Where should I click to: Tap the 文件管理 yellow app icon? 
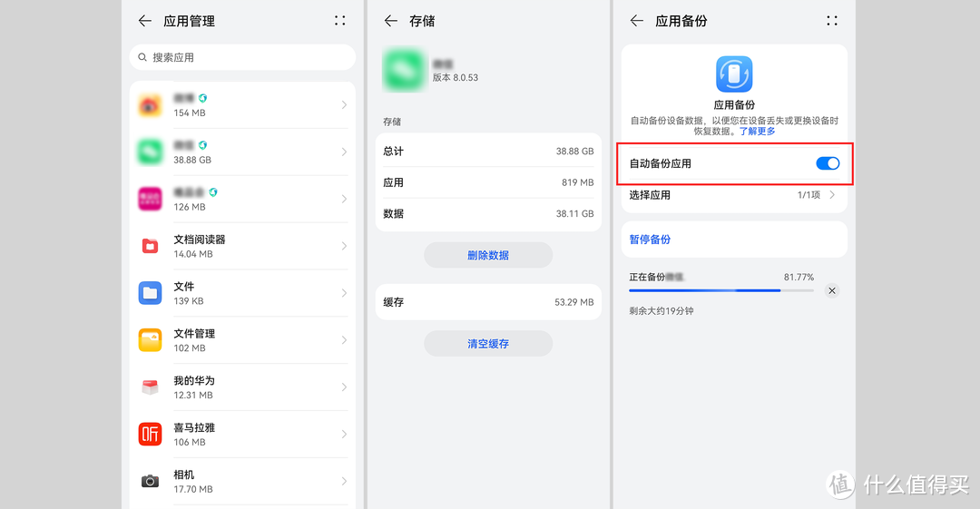[x=151, y=340]
